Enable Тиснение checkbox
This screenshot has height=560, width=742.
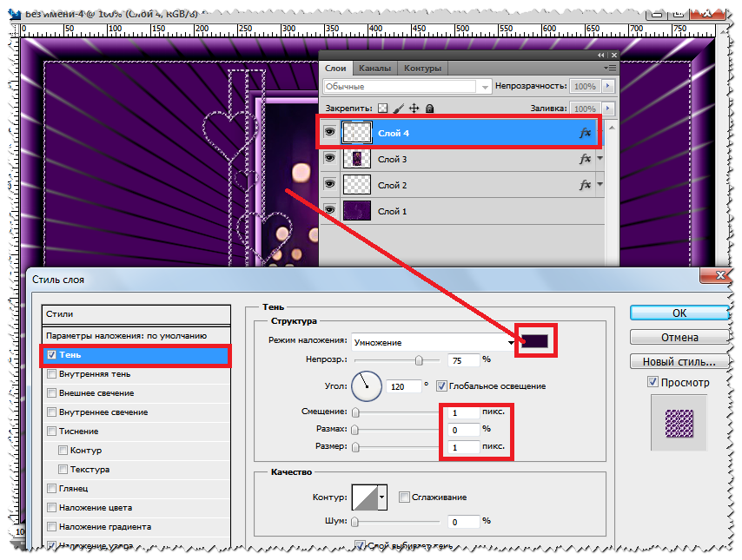click(51, 432)
